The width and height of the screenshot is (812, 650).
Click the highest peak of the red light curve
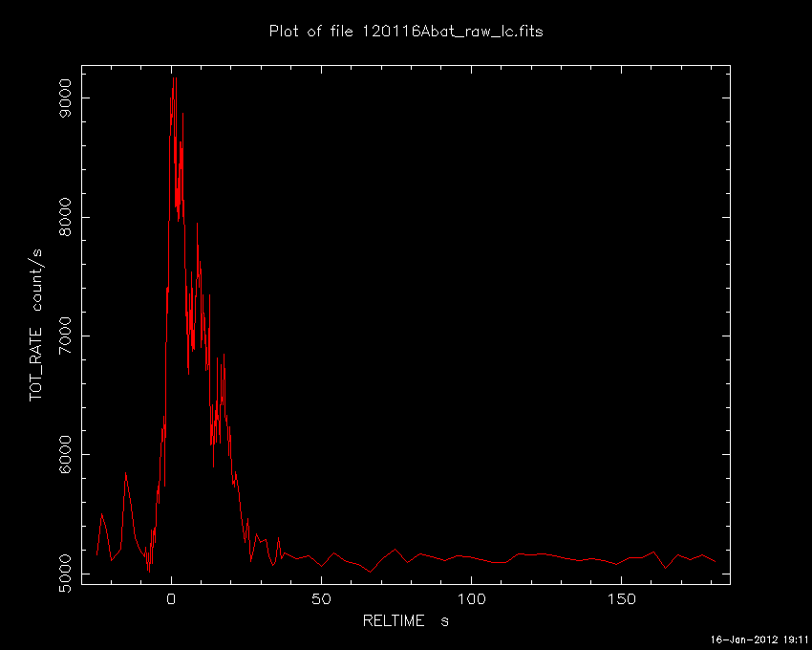click(x=174, y=77)
